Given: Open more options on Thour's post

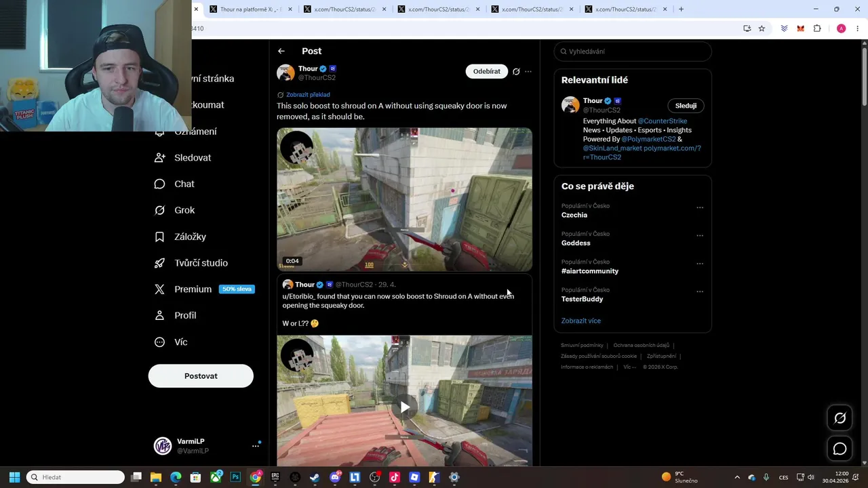Looking at the screenshot, I should click(x=528, y=71).
